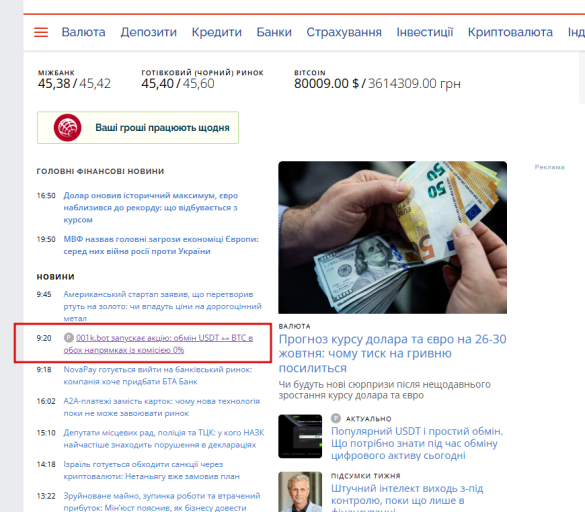
Task: Open the ВАЛЮТА category label above forecast
Action: [294, 326]
